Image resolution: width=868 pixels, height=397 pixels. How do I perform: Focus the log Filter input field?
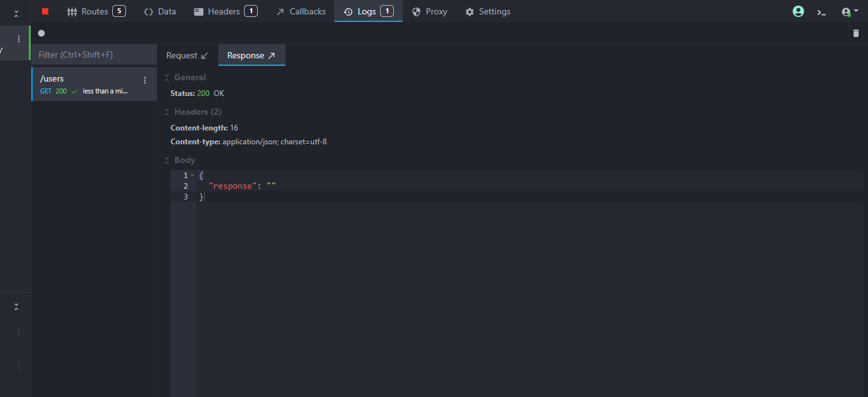point(94,55)
